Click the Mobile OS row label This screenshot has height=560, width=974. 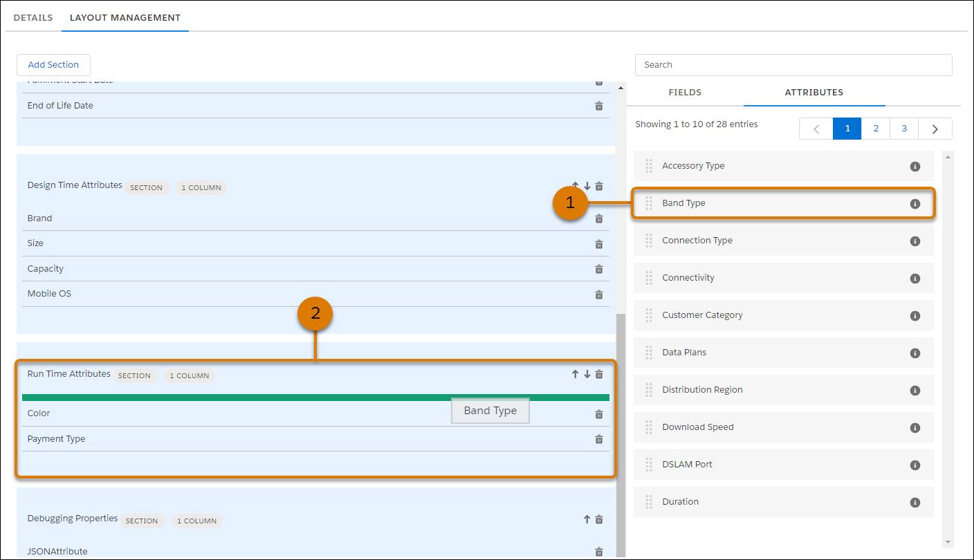point(49,294)
